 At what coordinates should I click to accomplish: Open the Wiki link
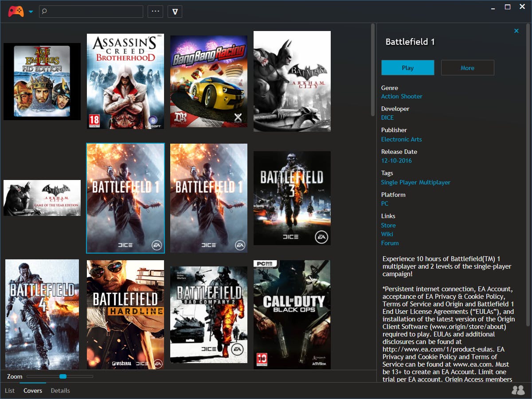coord(387,234)
